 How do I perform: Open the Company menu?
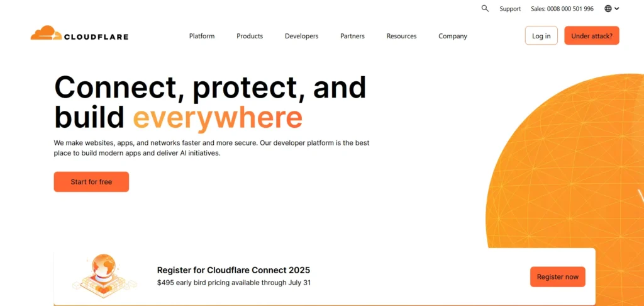click(x=453, y=36)
